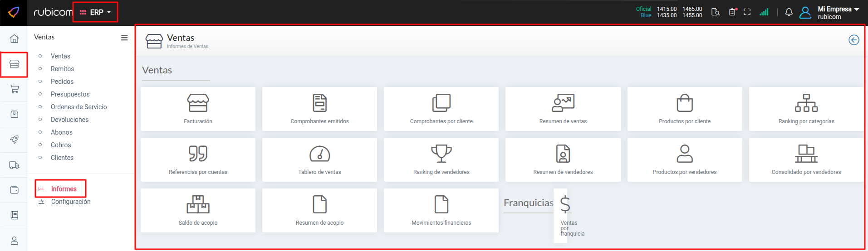Select Cobros in the submenu
The width and height of the screenshot is (868, 251).
coord(61,145)
